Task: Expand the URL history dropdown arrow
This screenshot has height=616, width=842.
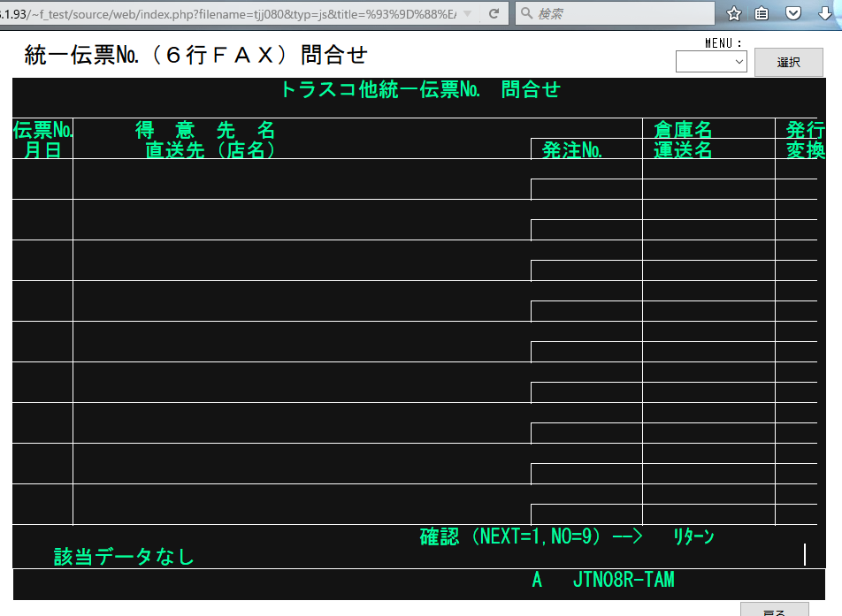Action: (x=468, y=14)
